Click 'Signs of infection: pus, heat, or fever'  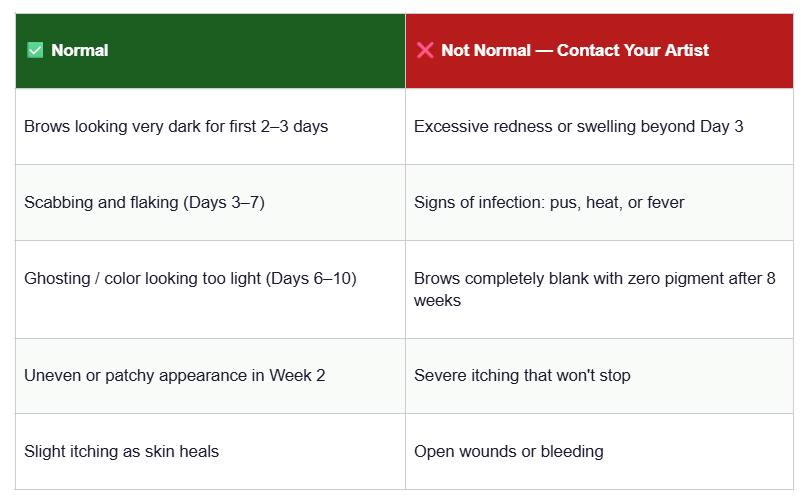[x=549, y=203]
